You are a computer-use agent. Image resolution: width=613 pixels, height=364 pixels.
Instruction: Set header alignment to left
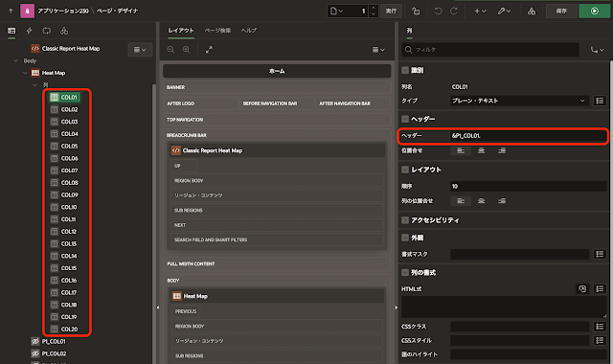point(461,150)
